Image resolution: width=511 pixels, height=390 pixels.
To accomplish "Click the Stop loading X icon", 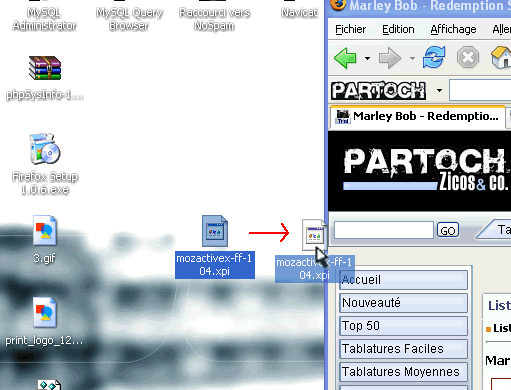I will click(x=468, y=57).
